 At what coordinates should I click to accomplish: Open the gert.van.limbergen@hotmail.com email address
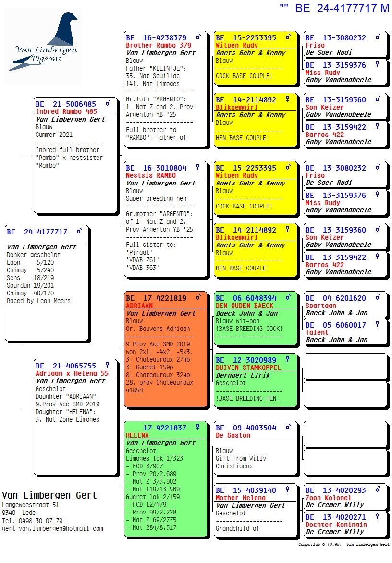[x=52, y=528]
